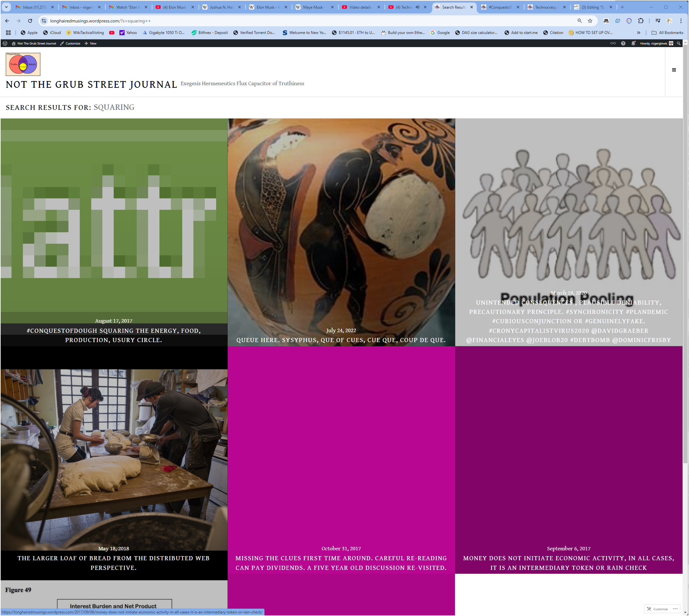
Task: Open Chrome's three-dot menu
Action: (681, 21)
